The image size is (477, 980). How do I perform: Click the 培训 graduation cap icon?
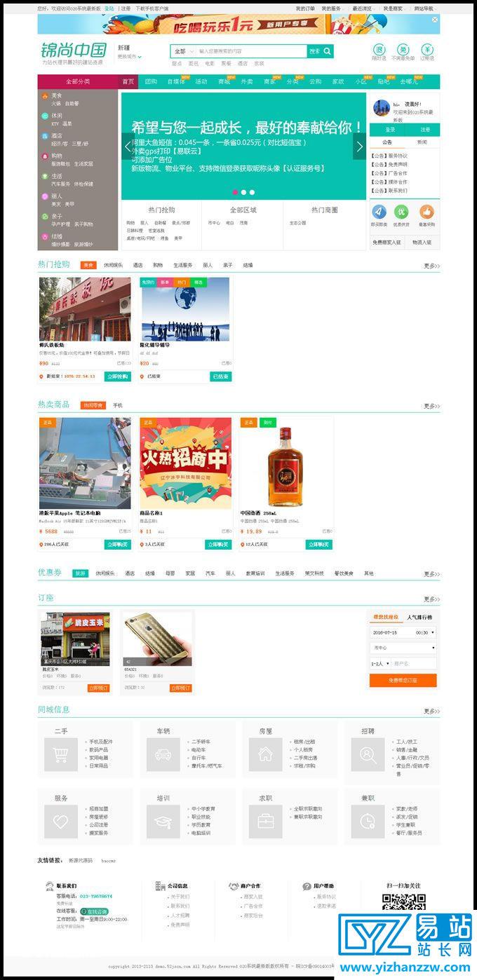(x=163, y=822)
